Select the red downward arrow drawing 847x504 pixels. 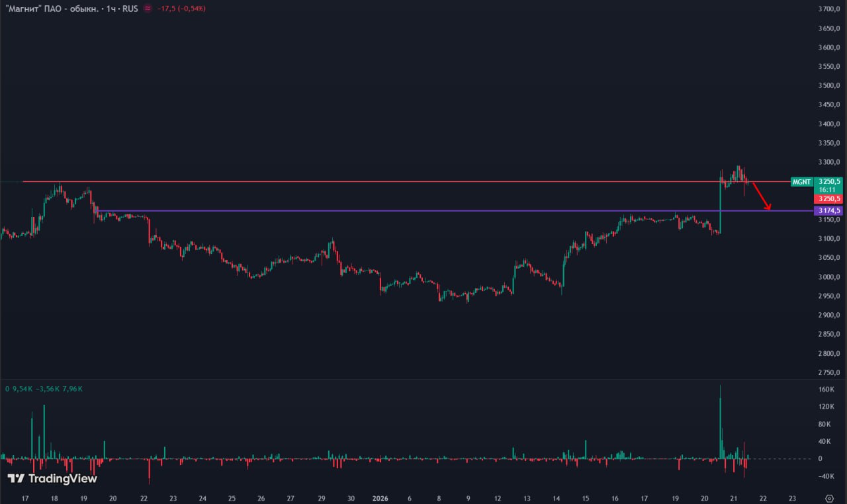tap(761, 196)
